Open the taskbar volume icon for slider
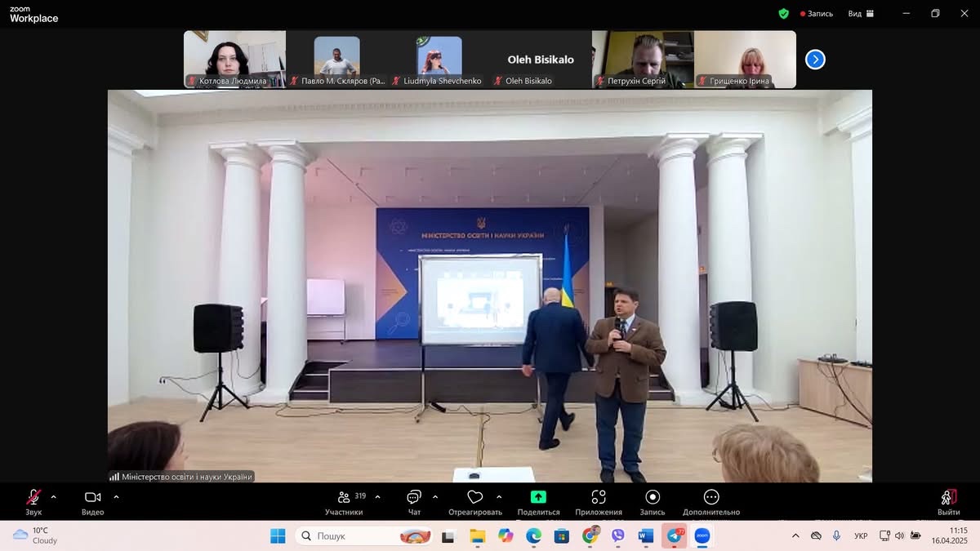Image resolution: width=980 pixels, height=551 pixels. tap(899, 536)
